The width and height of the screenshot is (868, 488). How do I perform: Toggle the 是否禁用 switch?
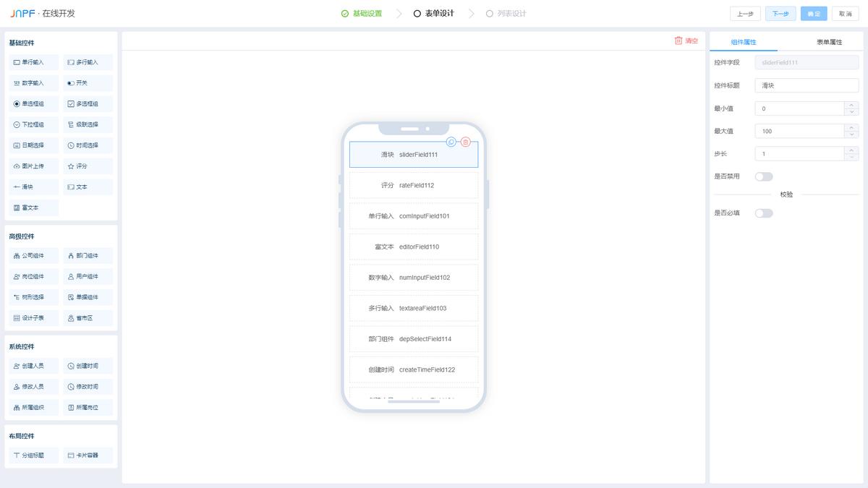click(764, 176)
